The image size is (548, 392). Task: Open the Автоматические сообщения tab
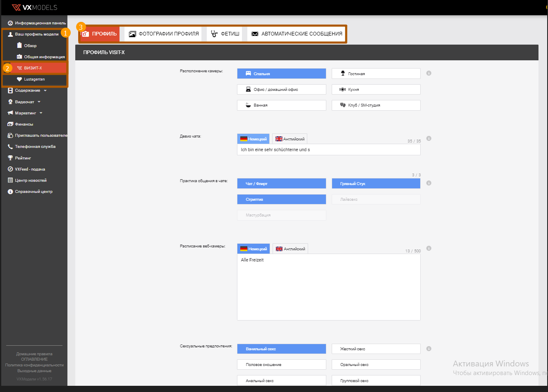(x=297, y=34)
